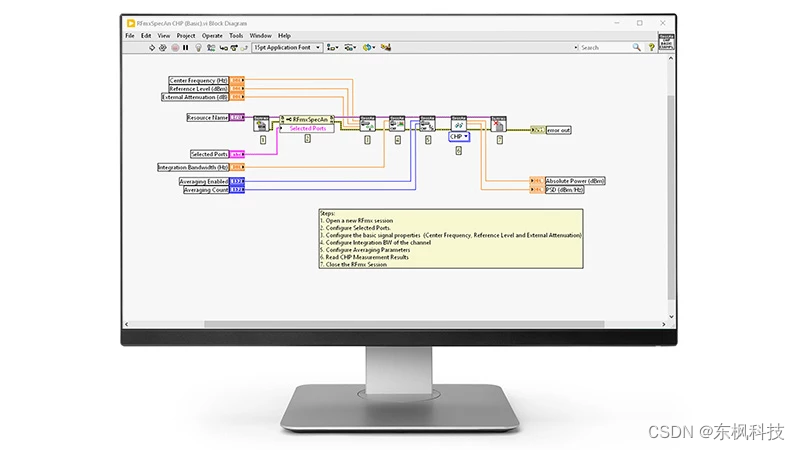Click the Center Frequency (Hz) orange terminal
The width and height of the screenshot is (800, 450).
coord(237,81)
